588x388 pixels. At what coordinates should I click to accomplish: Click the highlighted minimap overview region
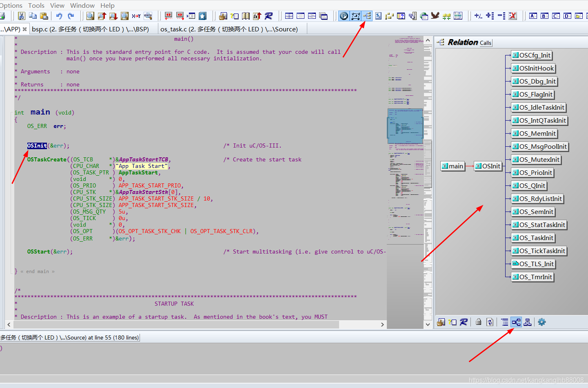tap(405, 126)
